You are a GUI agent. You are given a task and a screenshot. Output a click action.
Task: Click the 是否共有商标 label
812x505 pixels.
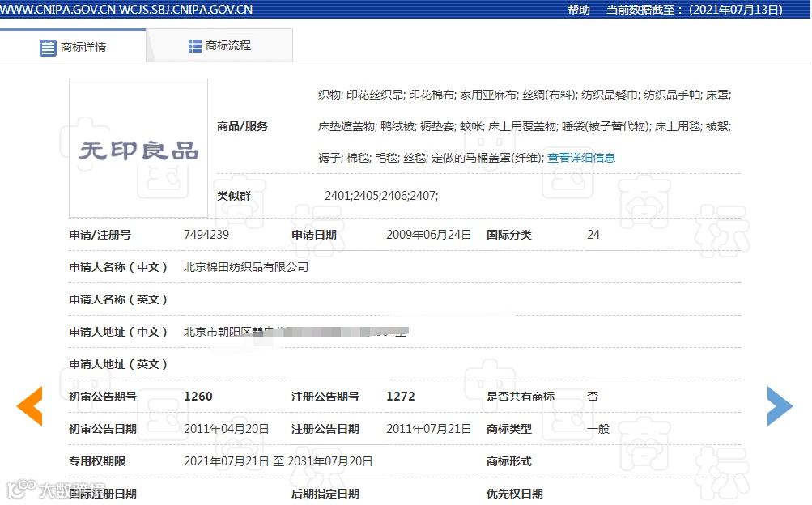[521, 397]
